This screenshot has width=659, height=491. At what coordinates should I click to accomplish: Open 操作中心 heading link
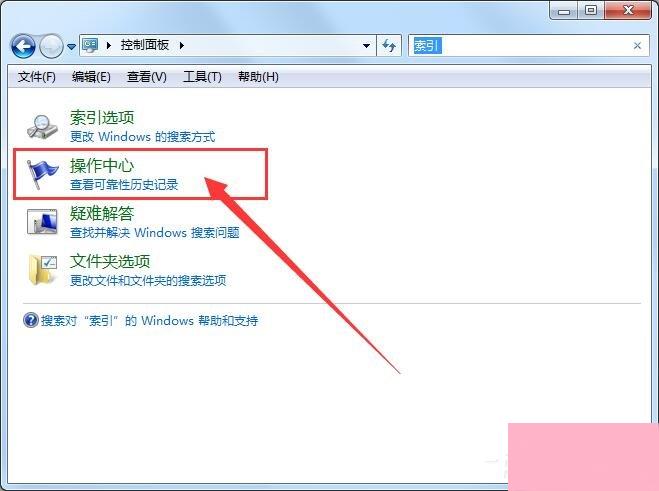click(102, 165)
